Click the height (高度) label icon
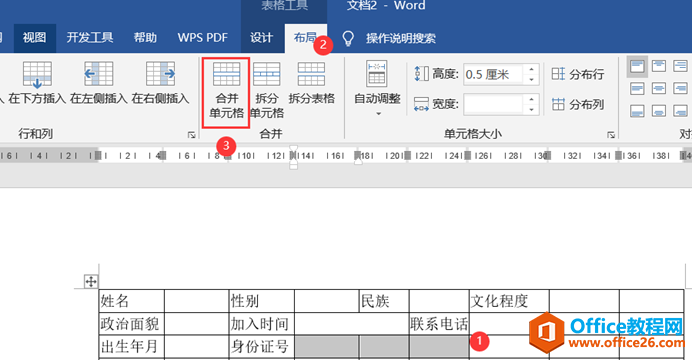692x360 pixels. 421,74
